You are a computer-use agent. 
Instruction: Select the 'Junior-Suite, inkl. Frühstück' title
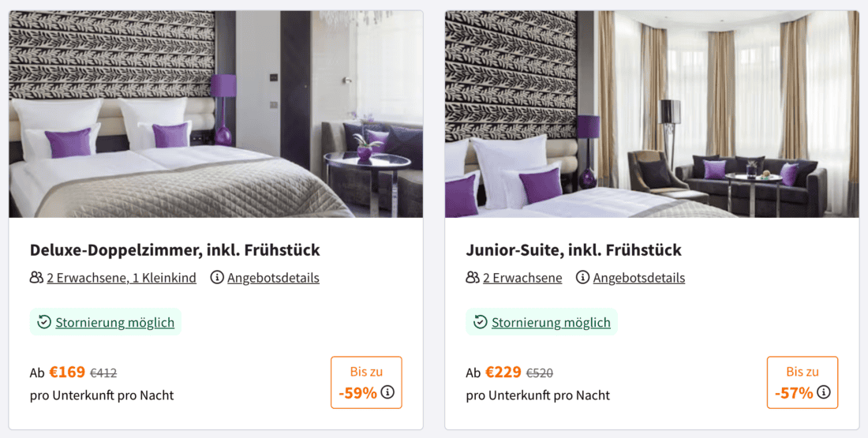point(574,250)
